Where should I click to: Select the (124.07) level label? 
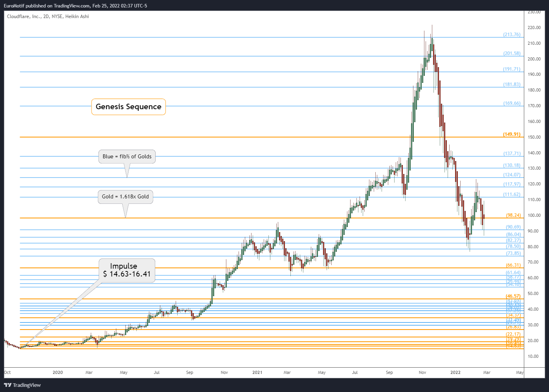pos(512,175)
